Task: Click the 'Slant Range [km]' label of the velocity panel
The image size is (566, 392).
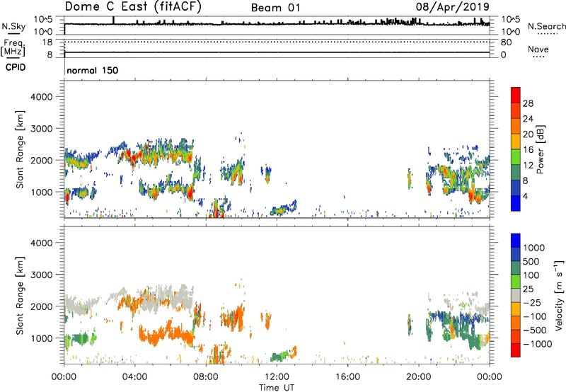Action: click(20, 295)
